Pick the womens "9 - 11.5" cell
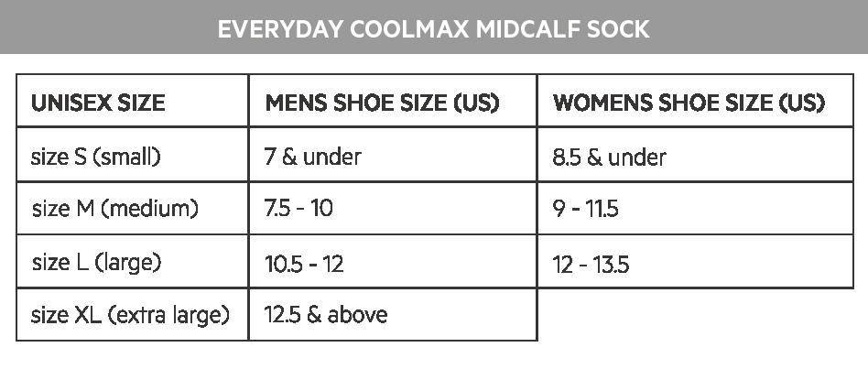Viewport: 868px width, 369px height. coord(585,210)
